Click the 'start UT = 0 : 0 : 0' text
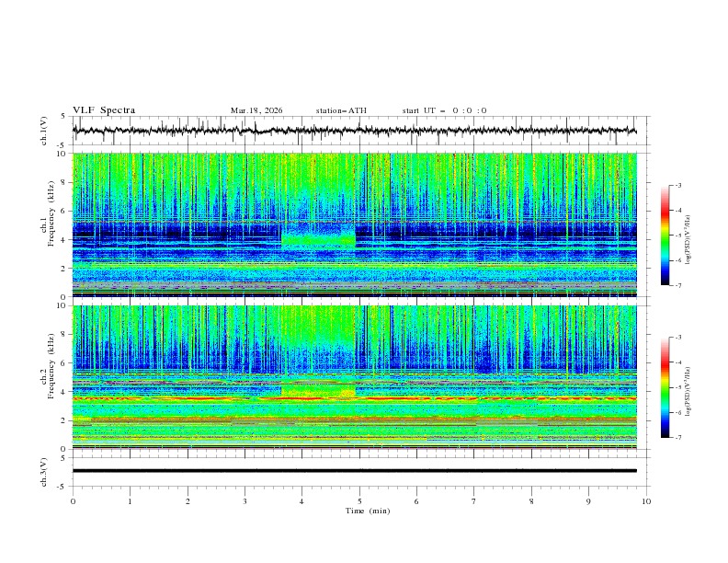 coord(444,110)
